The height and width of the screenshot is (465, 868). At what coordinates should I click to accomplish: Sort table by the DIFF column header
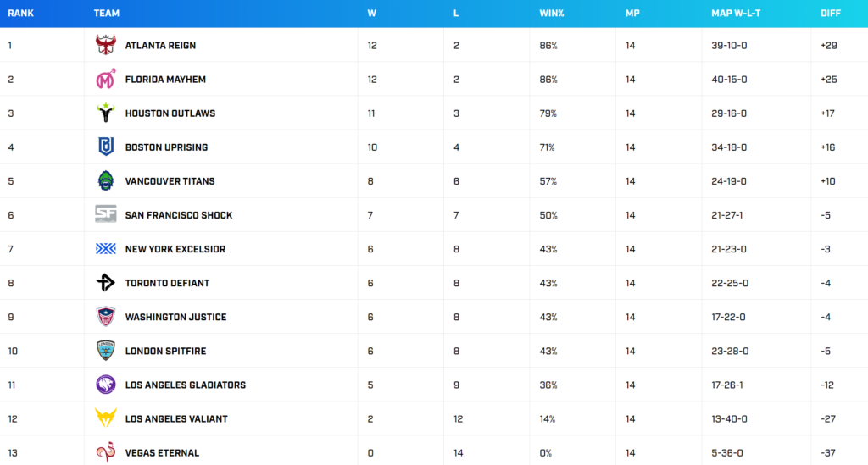[x=831, y=14]
